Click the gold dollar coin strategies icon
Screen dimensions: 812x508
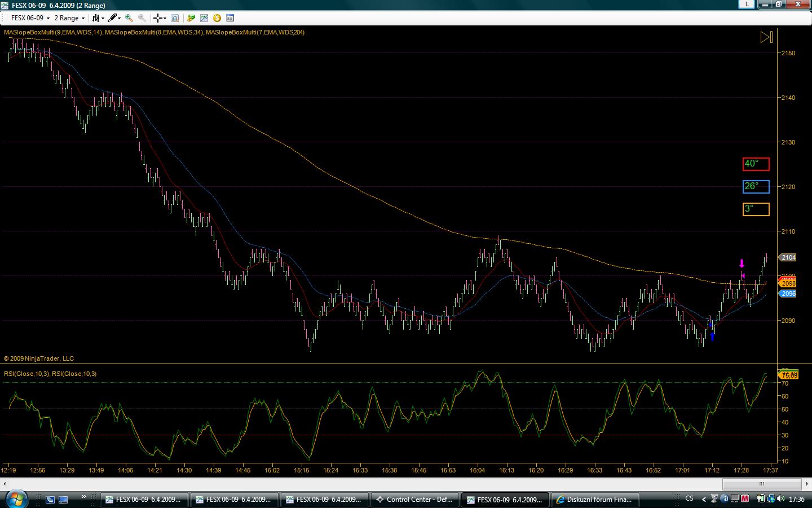click(217, 18)
